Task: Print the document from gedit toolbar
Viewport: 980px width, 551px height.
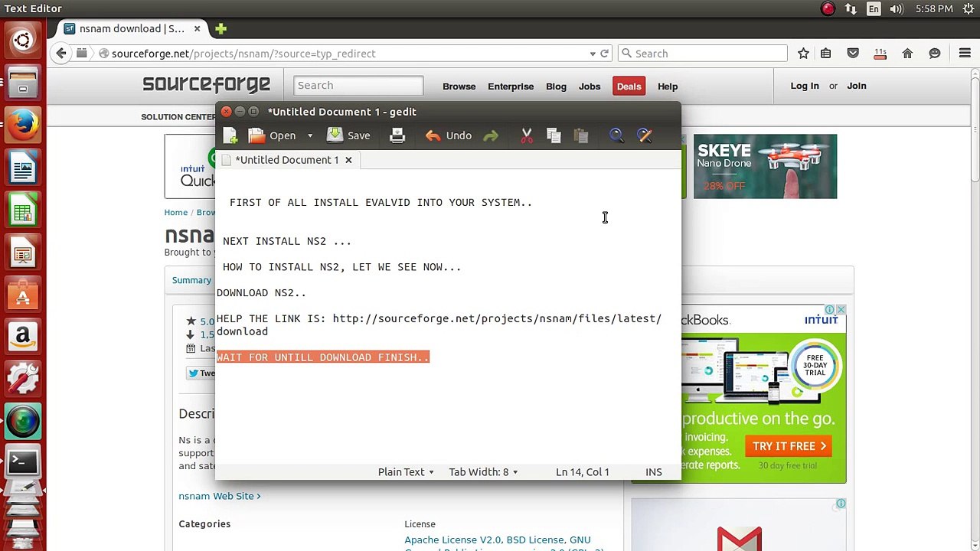Action: point(397,135)
